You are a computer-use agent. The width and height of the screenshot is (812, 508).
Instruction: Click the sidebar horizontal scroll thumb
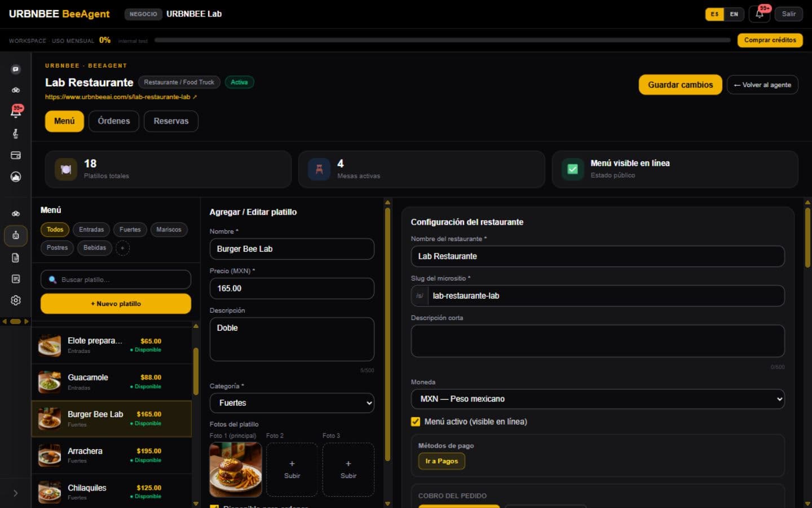[x=15, y=321]
